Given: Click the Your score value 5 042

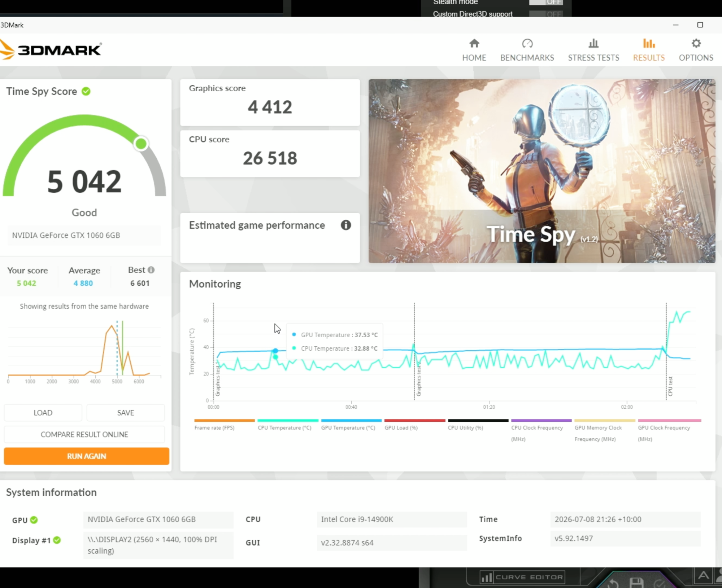Looking at the screenshot, I should [x=26, y=283].
